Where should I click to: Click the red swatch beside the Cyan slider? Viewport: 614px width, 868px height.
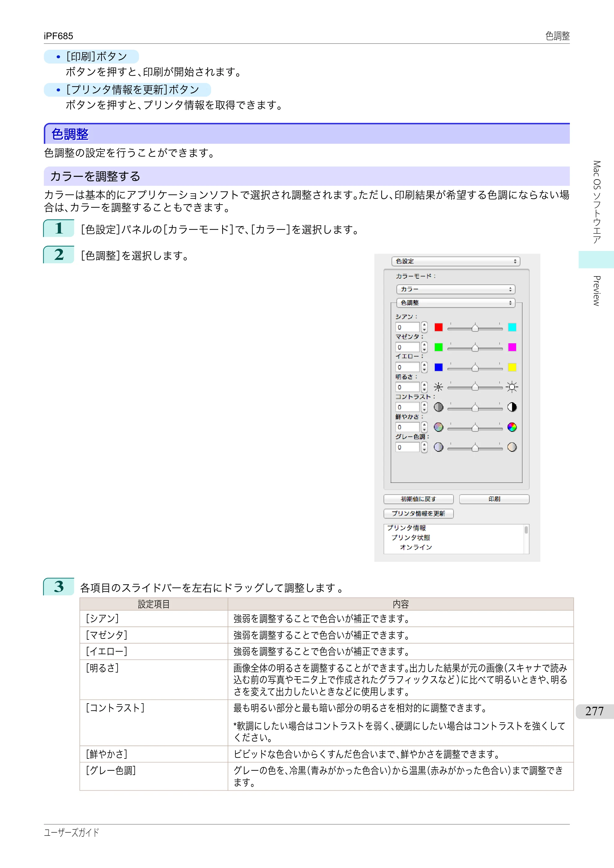(438, 327)
